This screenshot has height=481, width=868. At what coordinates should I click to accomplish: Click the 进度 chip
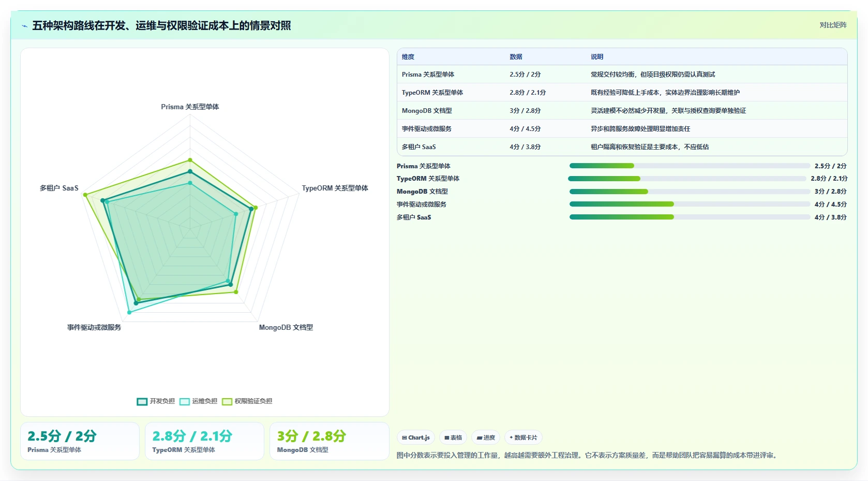[486, 438]
